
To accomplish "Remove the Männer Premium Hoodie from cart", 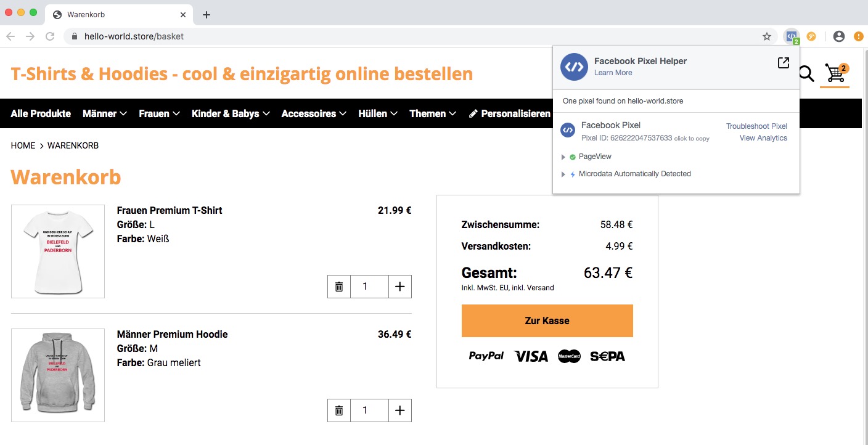I will click(339, 410).
